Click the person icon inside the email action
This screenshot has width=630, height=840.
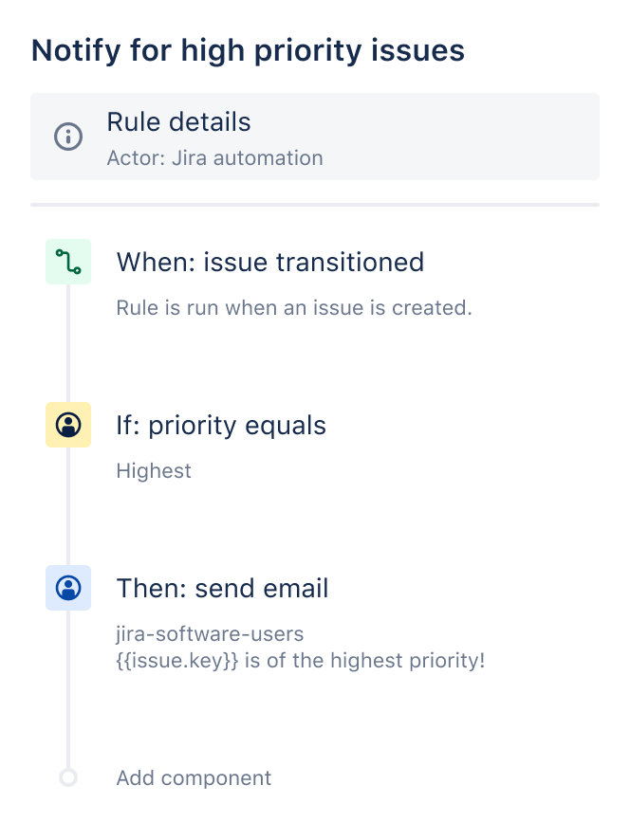(67, 588)
